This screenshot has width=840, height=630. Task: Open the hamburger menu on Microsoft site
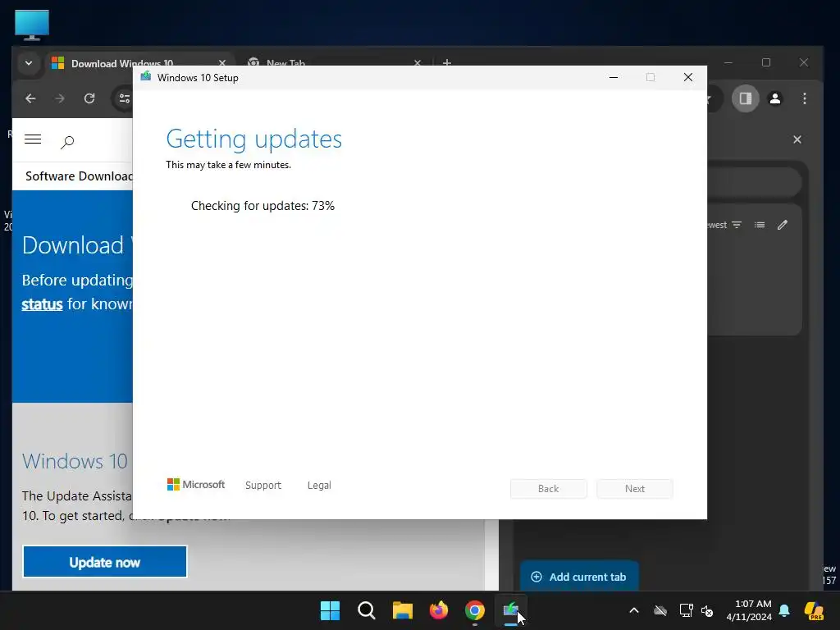[x=33, y=139]
